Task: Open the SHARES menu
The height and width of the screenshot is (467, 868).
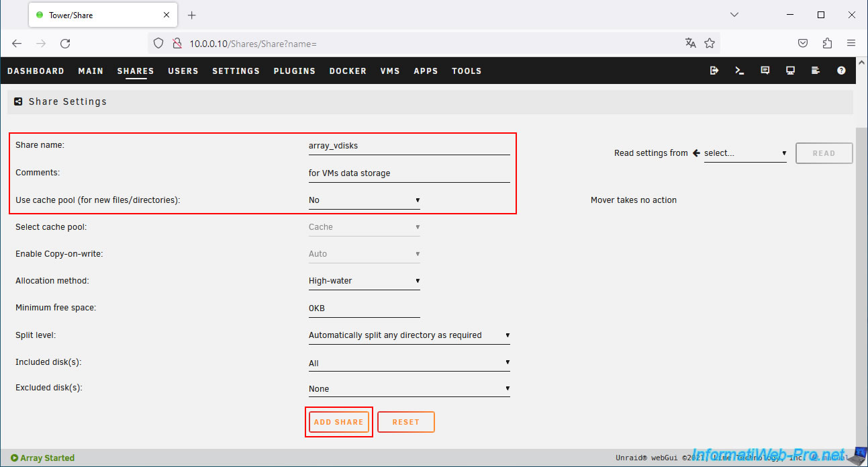Action: [x=136, y=71]
